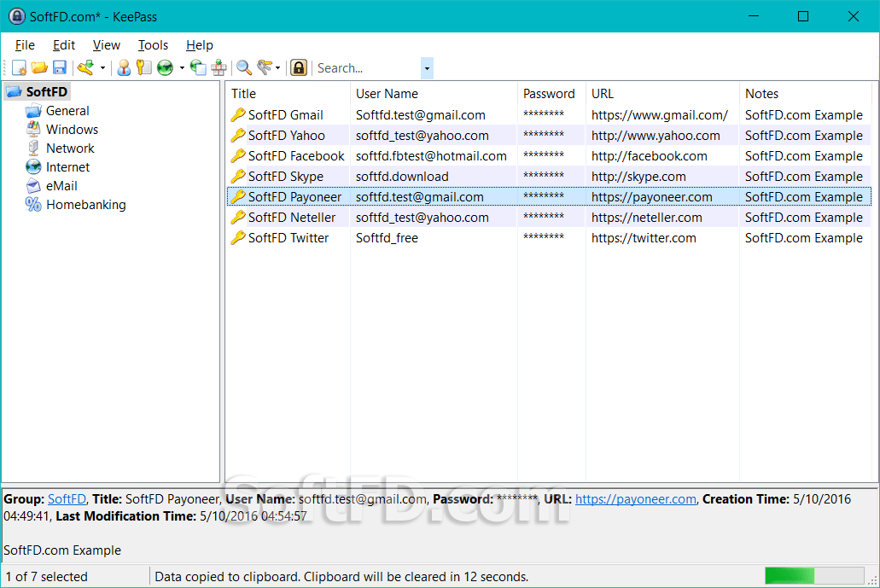Click the key icon beside SoftFD Gmail
The width and height of the screenshot is (880, 588).
(238, 115)
